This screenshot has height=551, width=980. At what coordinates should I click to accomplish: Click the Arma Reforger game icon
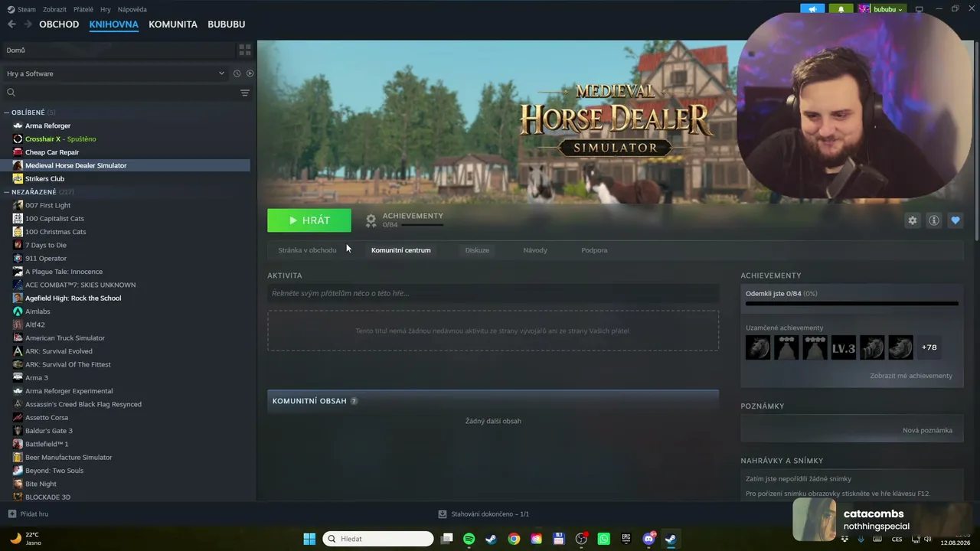tap(18, 126)
